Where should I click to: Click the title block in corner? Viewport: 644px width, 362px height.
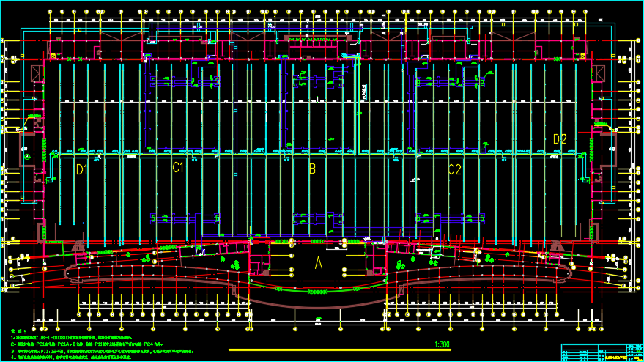[602, 352]
